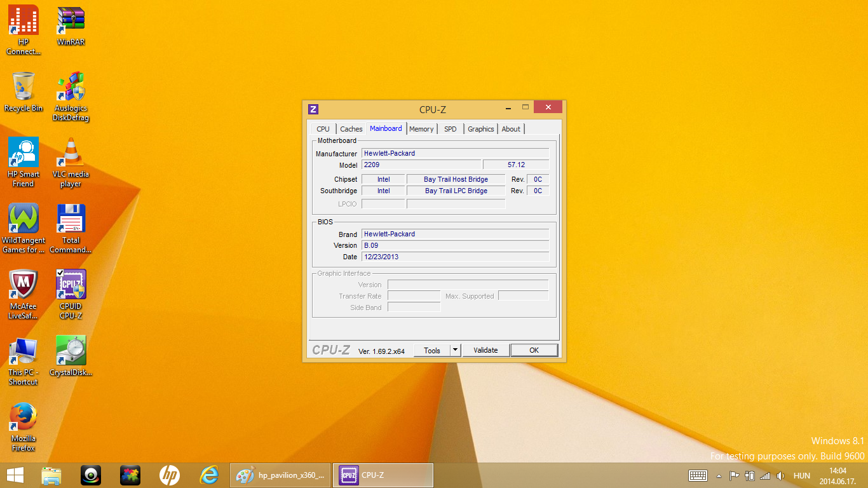Launch CrystalDiskMark from the desktop

tap(71, 351)
